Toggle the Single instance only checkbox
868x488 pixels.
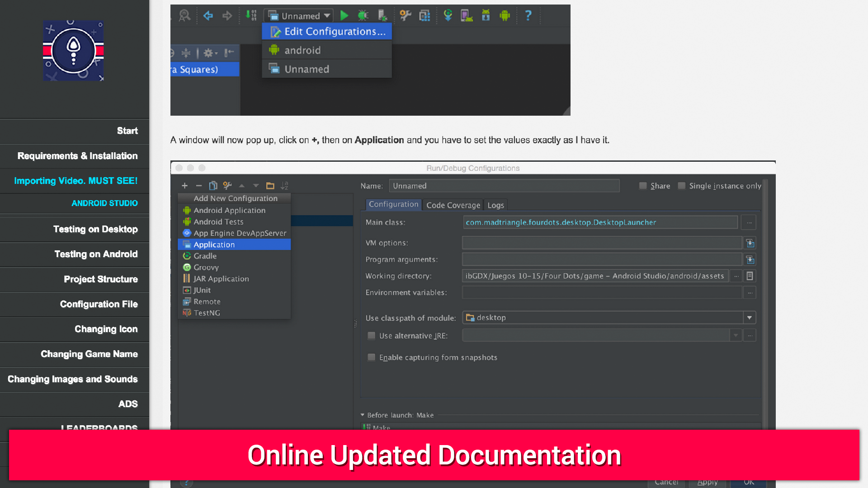[x=682, y=186]
